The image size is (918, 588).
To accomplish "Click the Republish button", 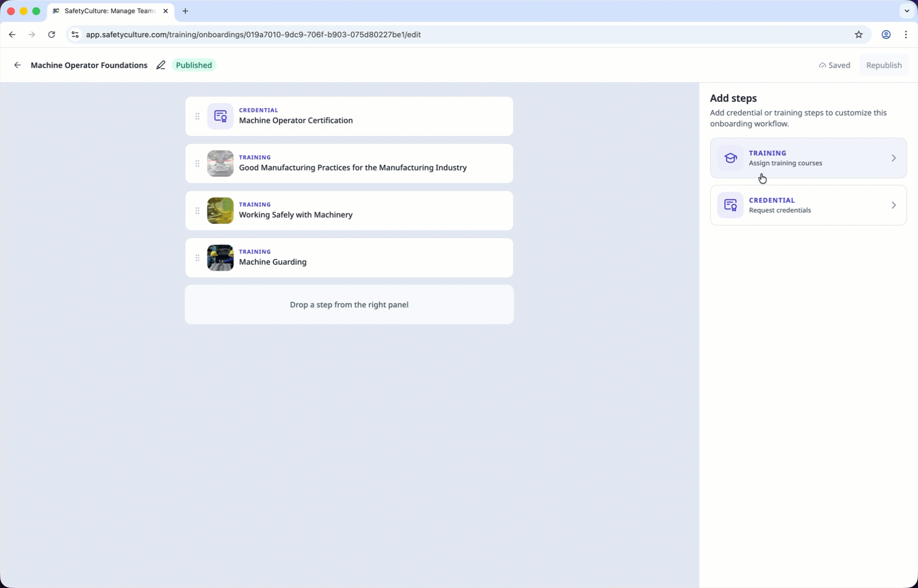I will click(883, 65).
